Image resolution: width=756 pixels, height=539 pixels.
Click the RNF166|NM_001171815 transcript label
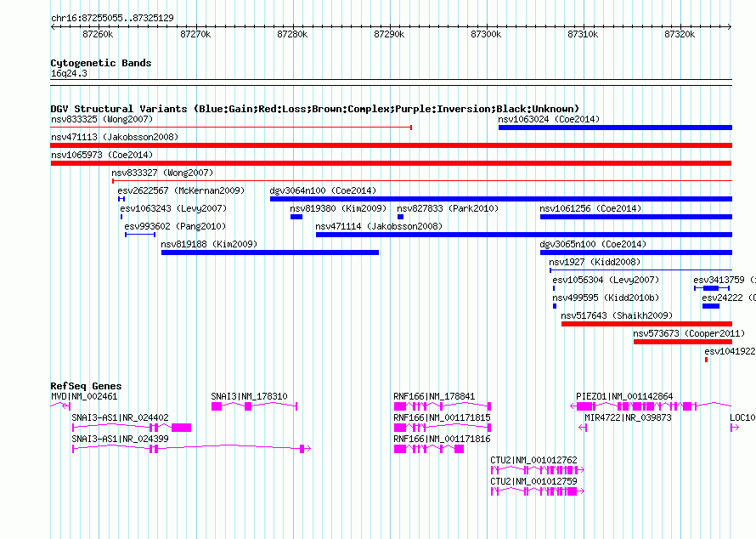(442, 417)
